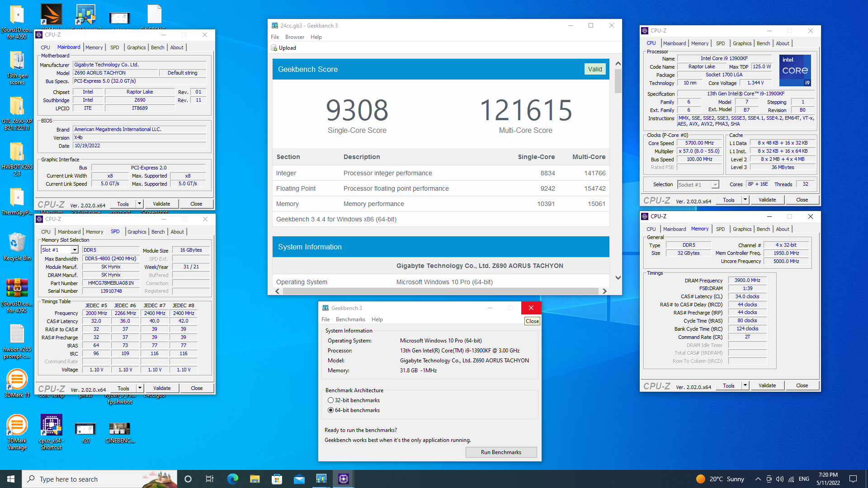Show hidden system tray icons chevron
The image size is (868, 488).
(758, 479)
